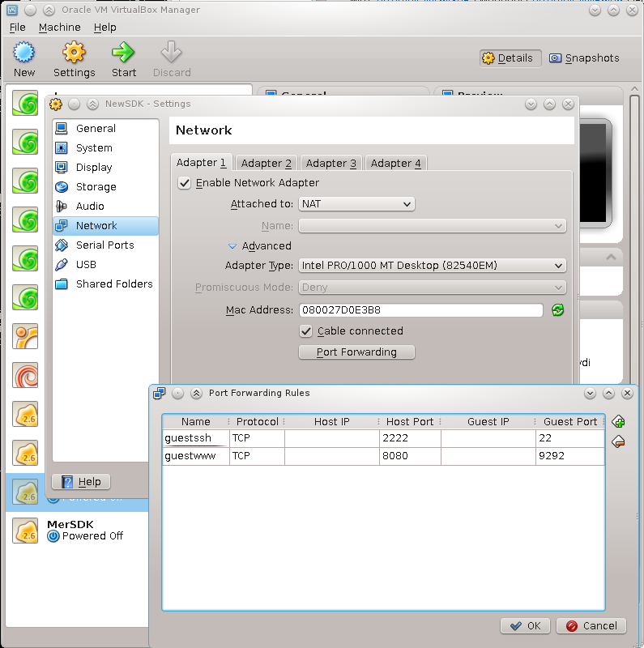Collapse the right details panel chevron
The width and height of the screenshot is (644, 648).
[611, 257]
